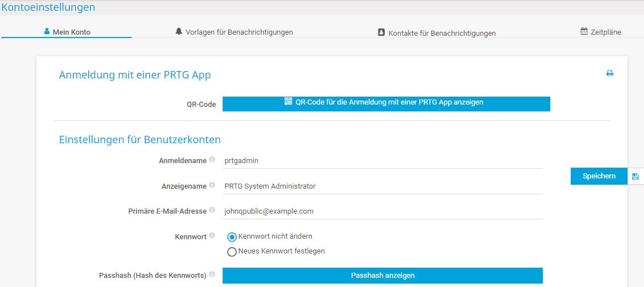Viewport: 644px width, 287px height.
Task: Click 'Einstellungen für Benutzerkonten' heading
Action: 140,140
